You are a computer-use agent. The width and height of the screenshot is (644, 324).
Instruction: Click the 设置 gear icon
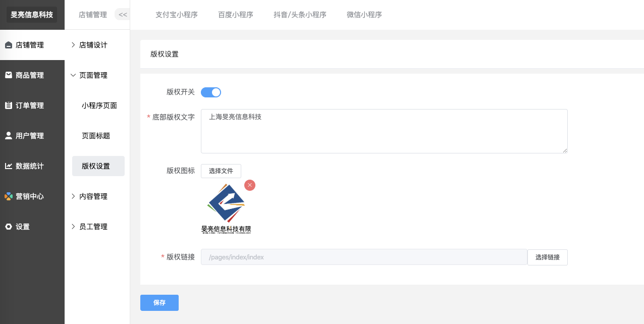9,227
